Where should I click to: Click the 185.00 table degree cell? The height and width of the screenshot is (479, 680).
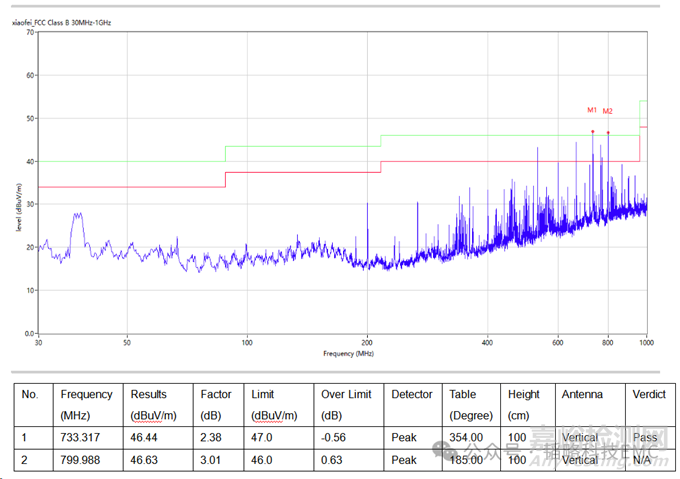click(467, 460)
